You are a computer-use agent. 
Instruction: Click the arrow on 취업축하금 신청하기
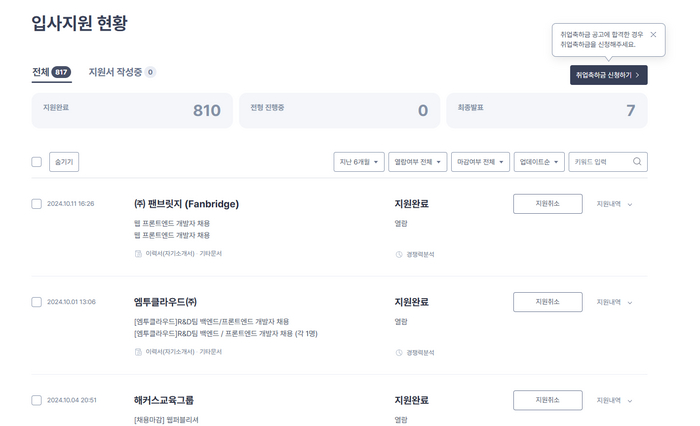pos(637,75)
